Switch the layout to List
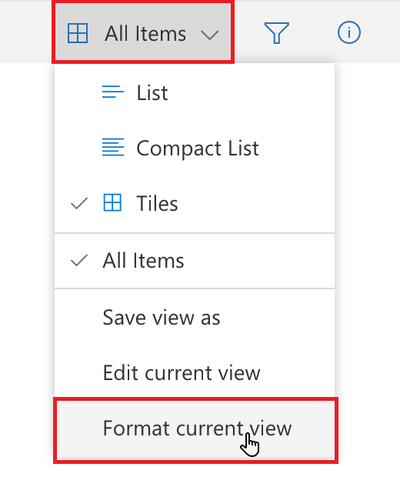Screen dimensions: 400x477 [x=195, y=92]
